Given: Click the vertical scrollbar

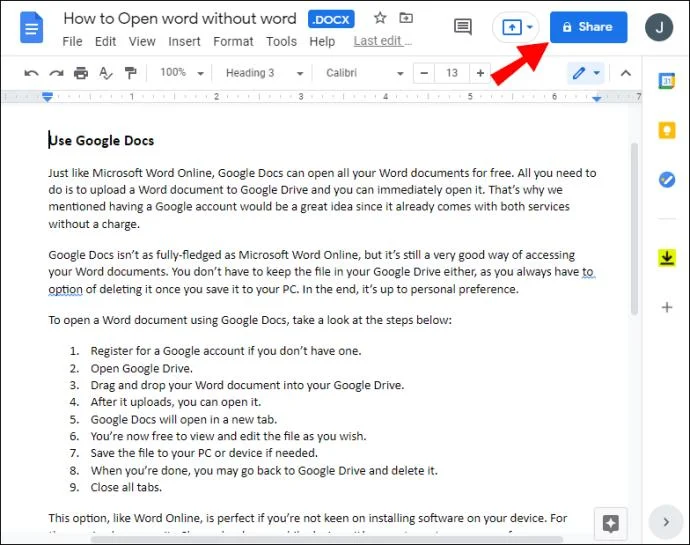Looking at the screenshot, I should tap(634, 229).
